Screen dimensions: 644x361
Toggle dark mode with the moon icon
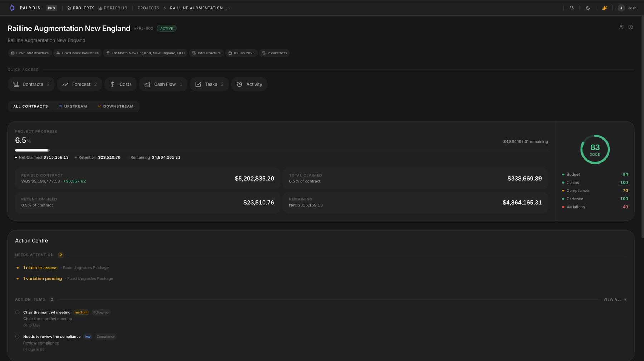pyautogui.click(x=588, y=8)
